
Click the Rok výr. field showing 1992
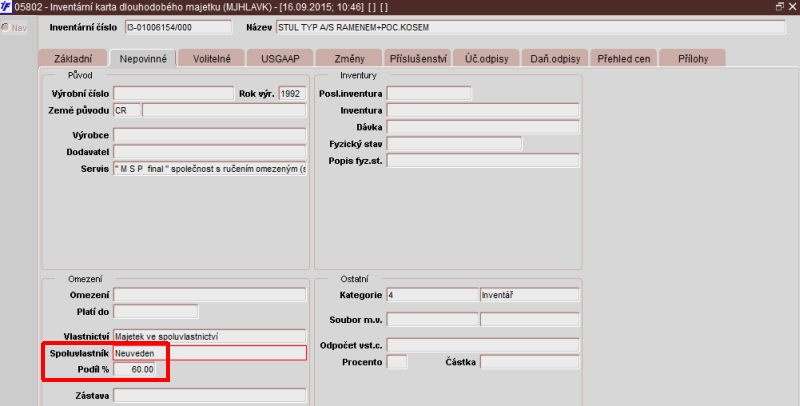coord(292,93)
